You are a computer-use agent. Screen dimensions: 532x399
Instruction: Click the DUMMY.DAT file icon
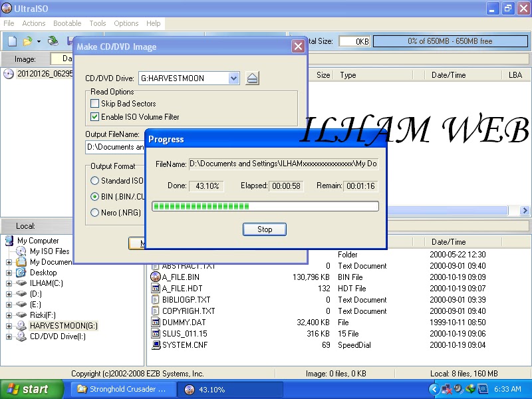(x=156, y=323)
